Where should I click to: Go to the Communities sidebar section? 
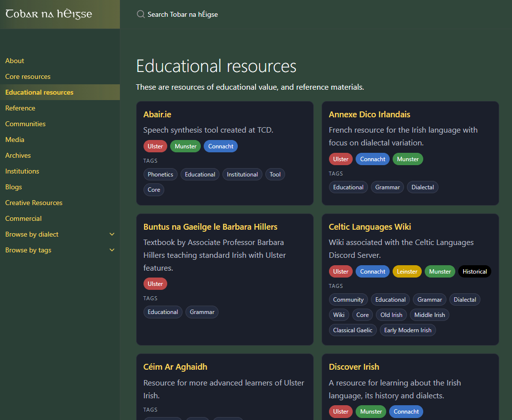pos(25,124)
